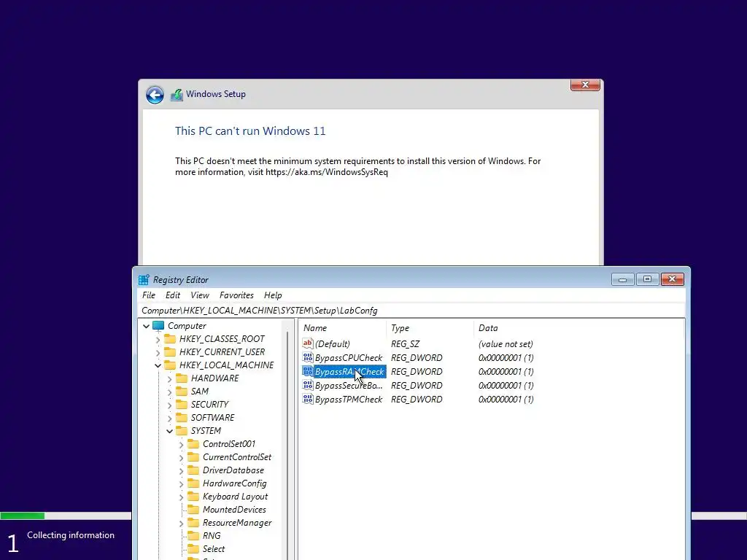Expand the CurrentControlSet key
Viewport: 747px width, 560px height.
181,458
